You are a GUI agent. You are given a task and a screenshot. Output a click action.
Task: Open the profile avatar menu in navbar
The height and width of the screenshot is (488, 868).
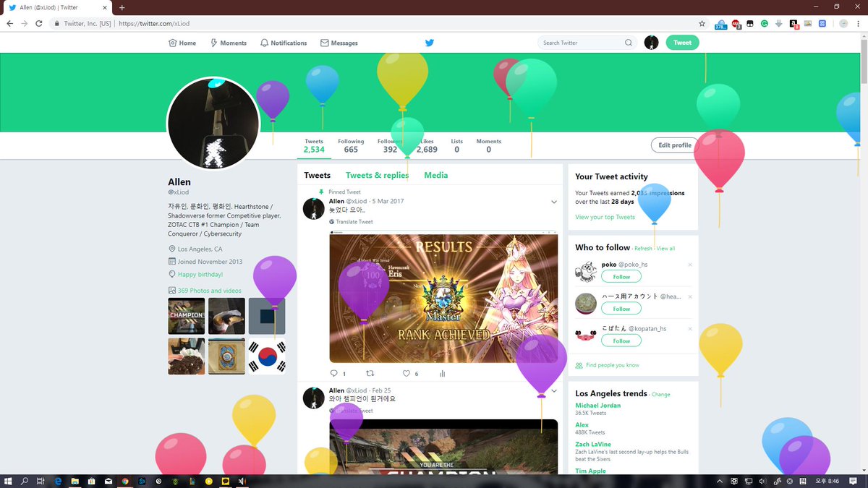point(652,43)
